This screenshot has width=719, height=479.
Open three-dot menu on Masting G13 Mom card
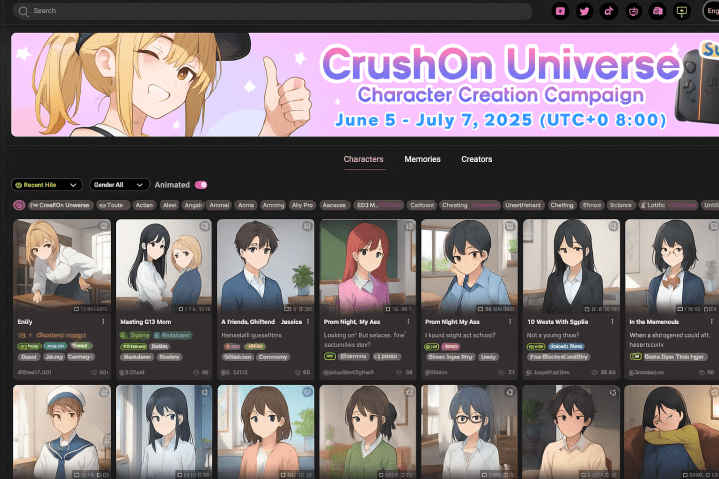pos(206,322)
